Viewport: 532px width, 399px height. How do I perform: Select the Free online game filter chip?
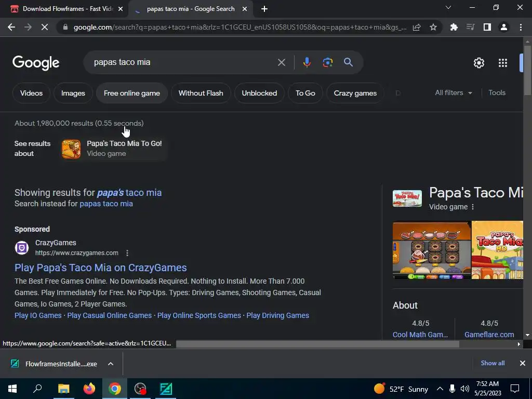pos(131,93)
